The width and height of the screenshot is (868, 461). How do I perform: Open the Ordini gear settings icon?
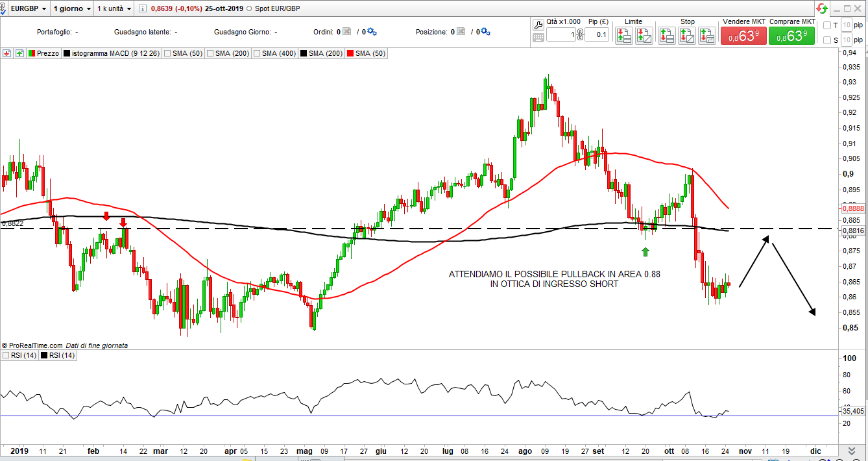[x=372, y=32]
